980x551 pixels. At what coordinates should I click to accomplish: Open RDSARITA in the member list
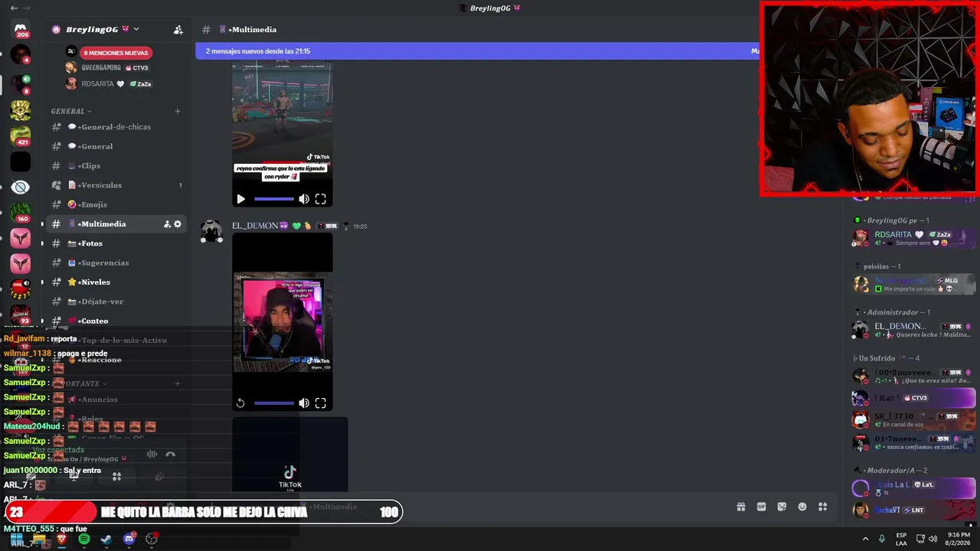[x=913, y=239]
